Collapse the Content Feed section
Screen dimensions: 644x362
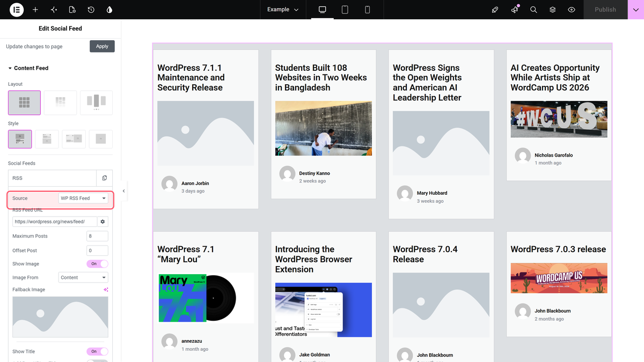click(28, 68)
